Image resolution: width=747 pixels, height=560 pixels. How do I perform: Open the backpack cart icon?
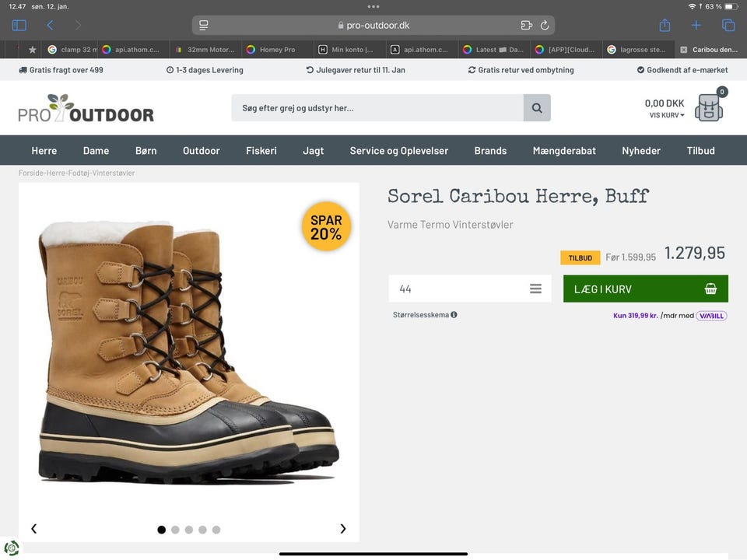coord(709,107)
